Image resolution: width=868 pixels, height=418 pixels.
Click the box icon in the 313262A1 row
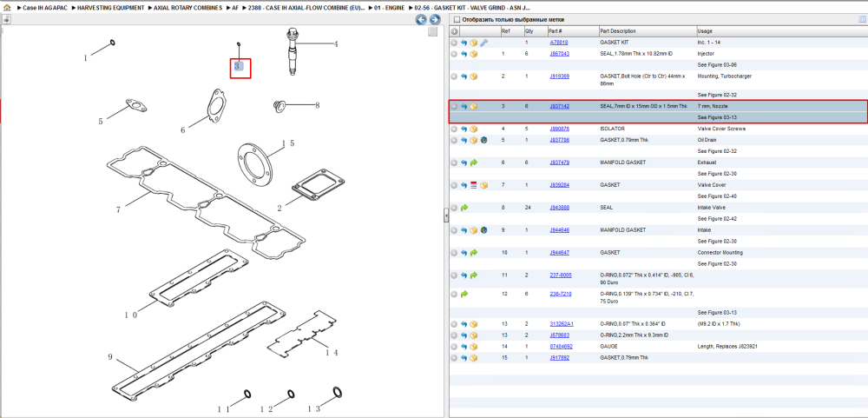474,324
